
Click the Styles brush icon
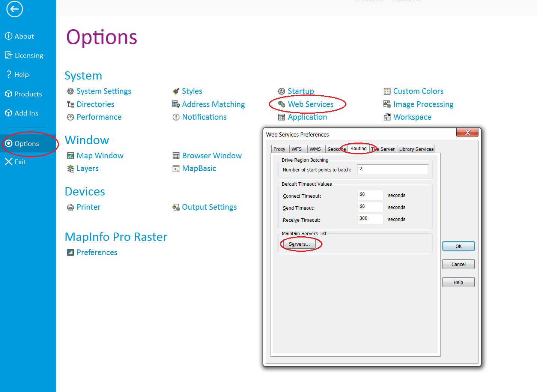[x=176, y=91]
